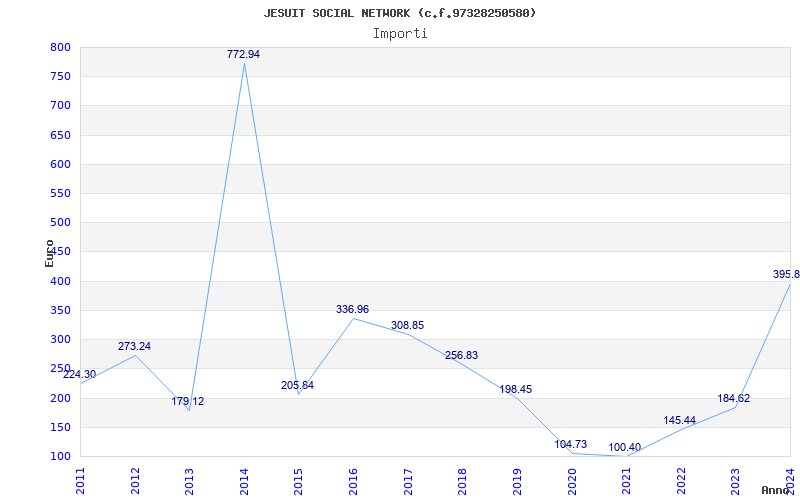Click the Importi subtitle
Viewport: 800px width, 500px height.
tap(400, 34)
